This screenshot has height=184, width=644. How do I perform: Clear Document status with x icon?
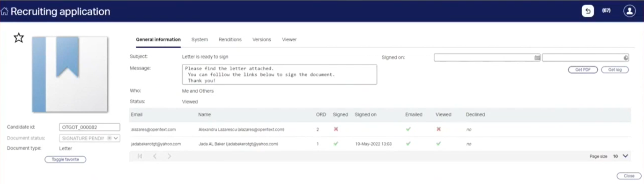[x=109, y=138]
